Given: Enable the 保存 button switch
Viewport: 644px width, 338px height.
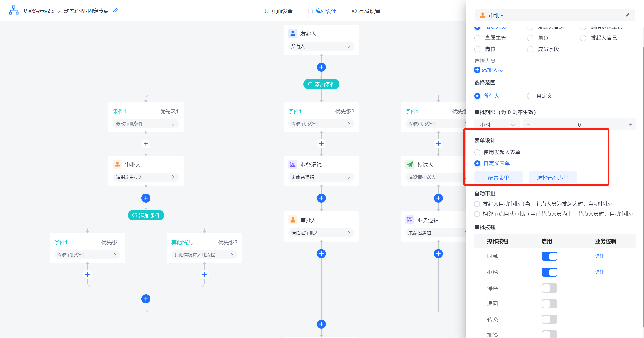Looking at the screenshot, I should pos(549,288).
